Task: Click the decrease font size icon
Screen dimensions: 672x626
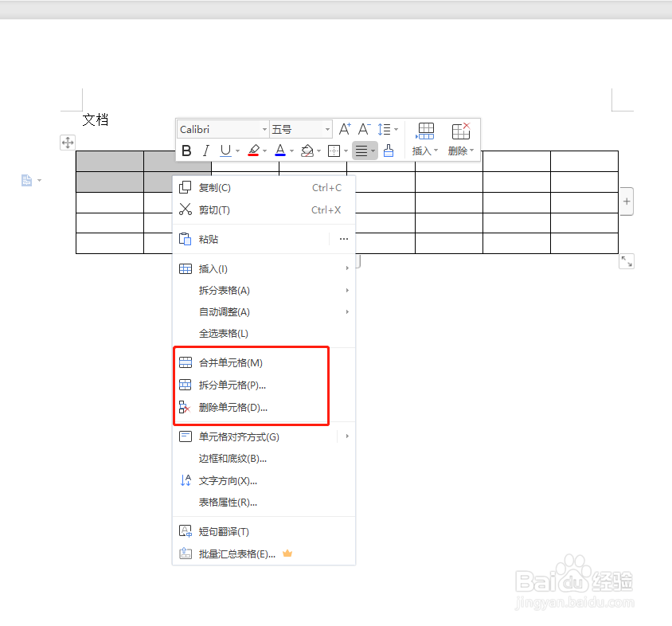Action: 363,128
